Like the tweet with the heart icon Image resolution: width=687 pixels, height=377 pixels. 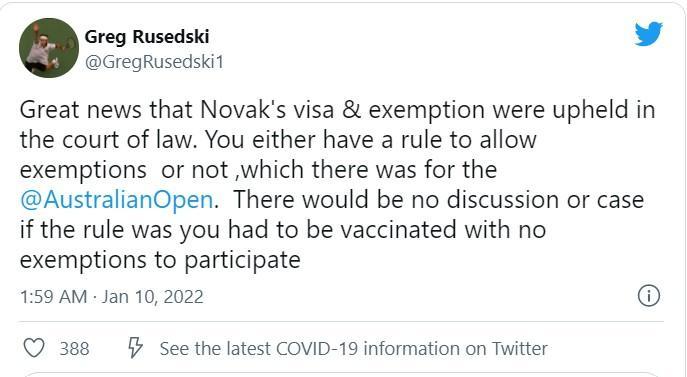[x=34, y=349]
